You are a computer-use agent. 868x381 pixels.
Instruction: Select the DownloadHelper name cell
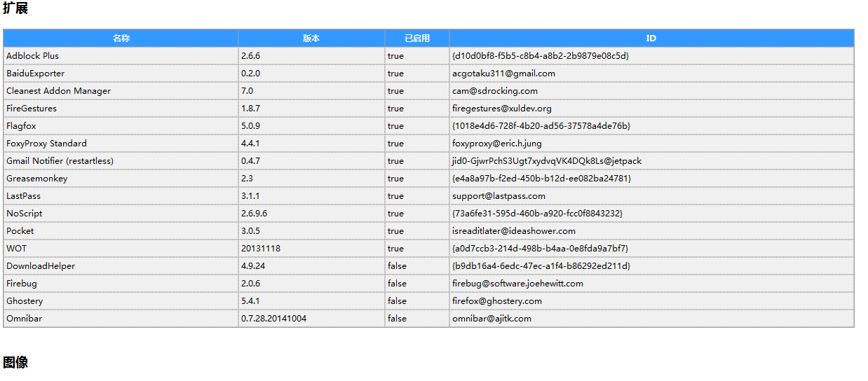[121, 266]
